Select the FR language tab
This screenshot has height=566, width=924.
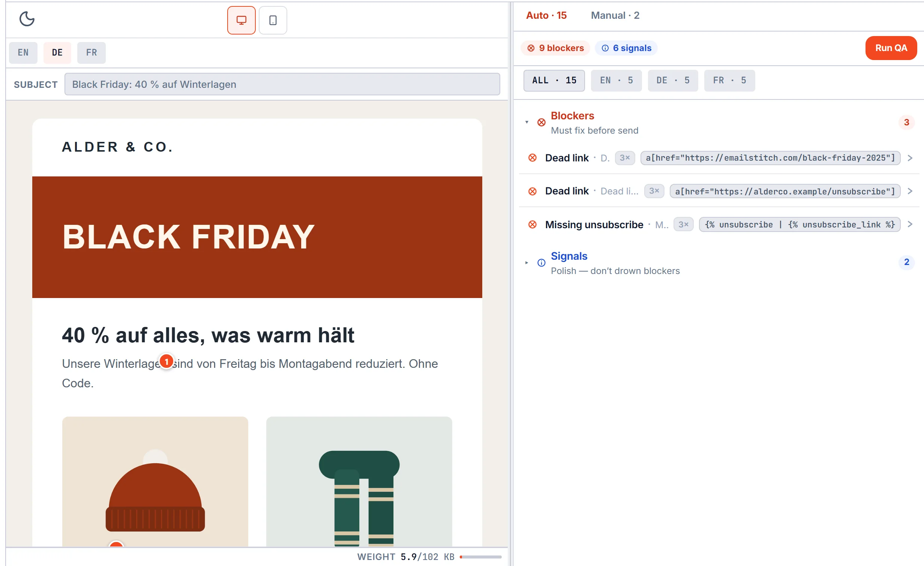pos(91,53)
